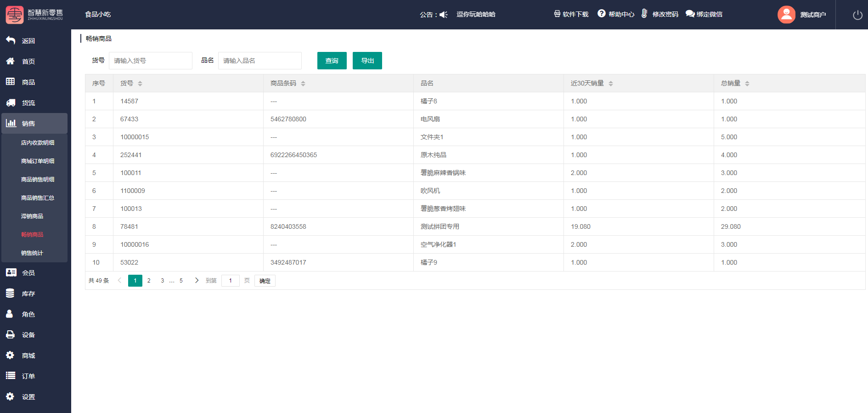The image size is (868, 413).
Task: Go to previous page arrow
Action: point(119,280)
